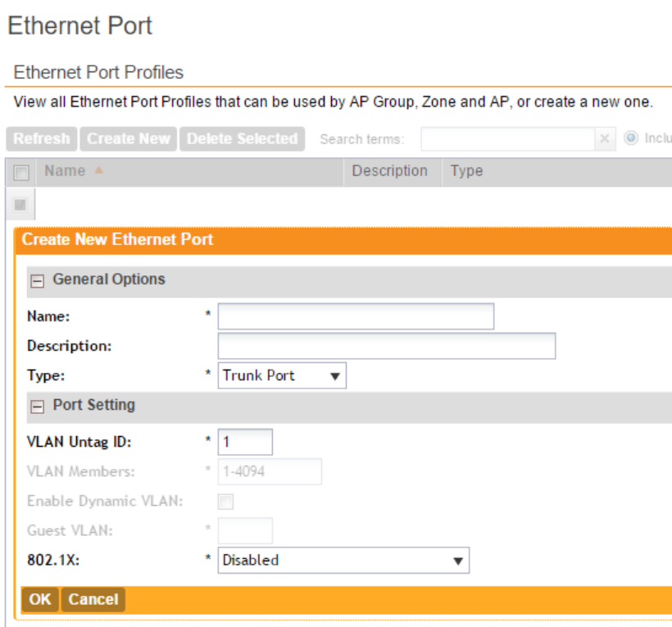
Task: Click the Name column sort arrow
Action: 99,170
